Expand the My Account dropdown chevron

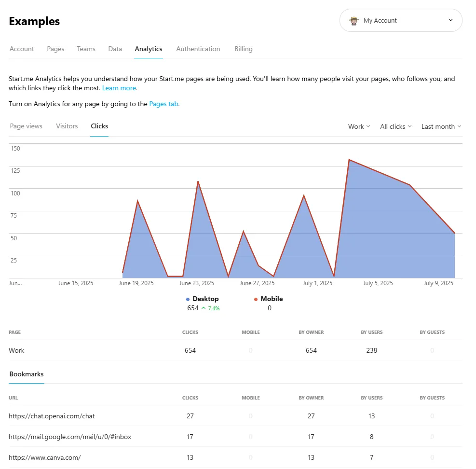coord(450,20)
